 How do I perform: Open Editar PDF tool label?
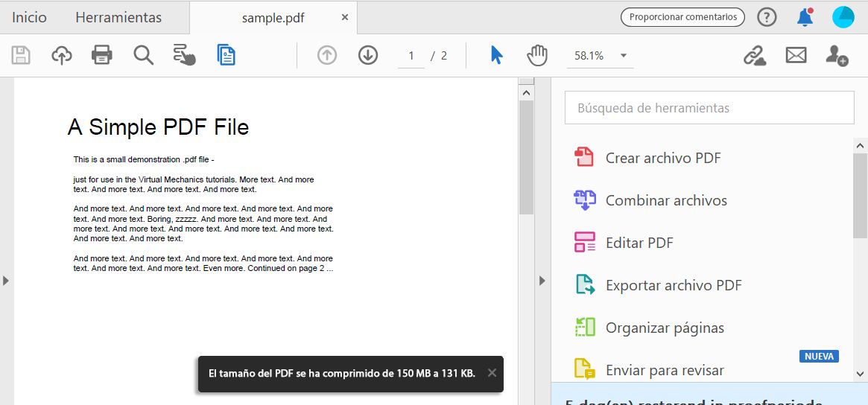coord(639,243)
